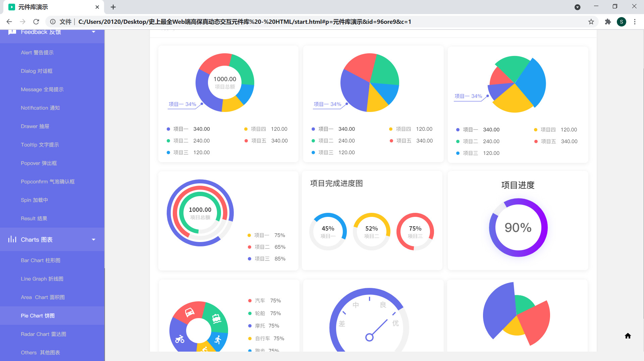Screen dimensions: 644x361
Task: Go to Line Graph 折线图 page
Action: click(42, 279)
